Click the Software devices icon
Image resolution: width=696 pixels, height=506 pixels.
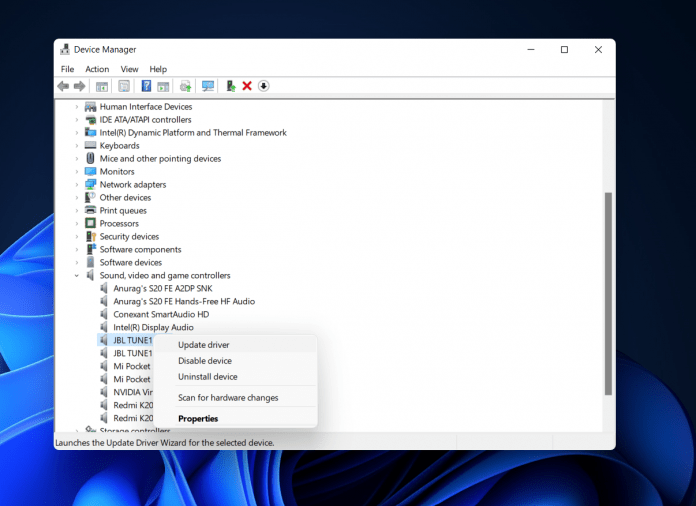[x=91, y=262]
